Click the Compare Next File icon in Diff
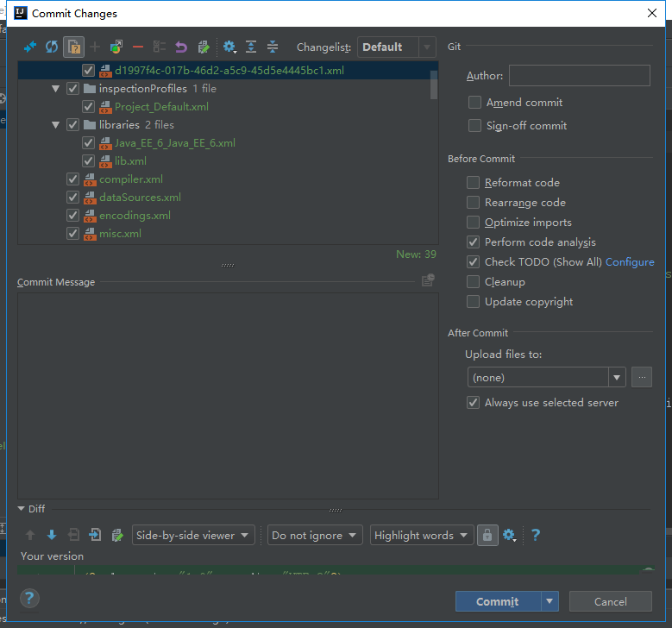Image resolution: width=672 pixels, height=628 pixels. click(x=95, y=535)
